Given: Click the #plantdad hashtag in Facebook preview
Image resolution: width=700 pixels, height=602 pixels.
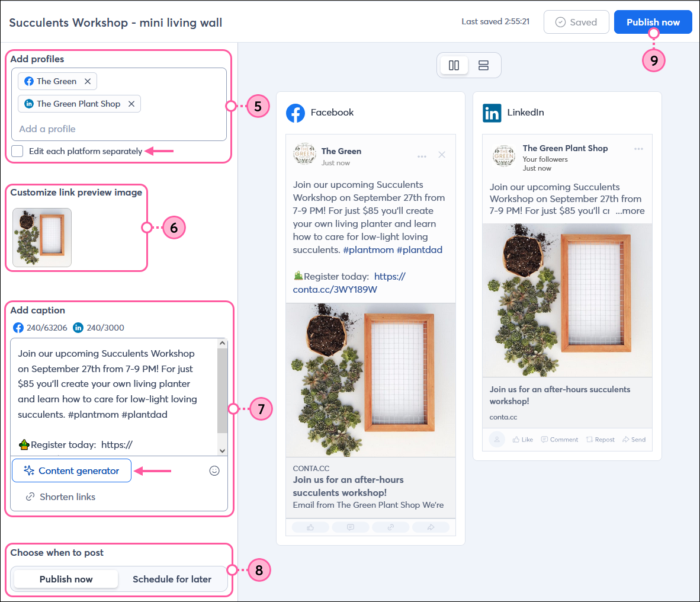Looking at the screenshot, I should [x=419, y=249].
